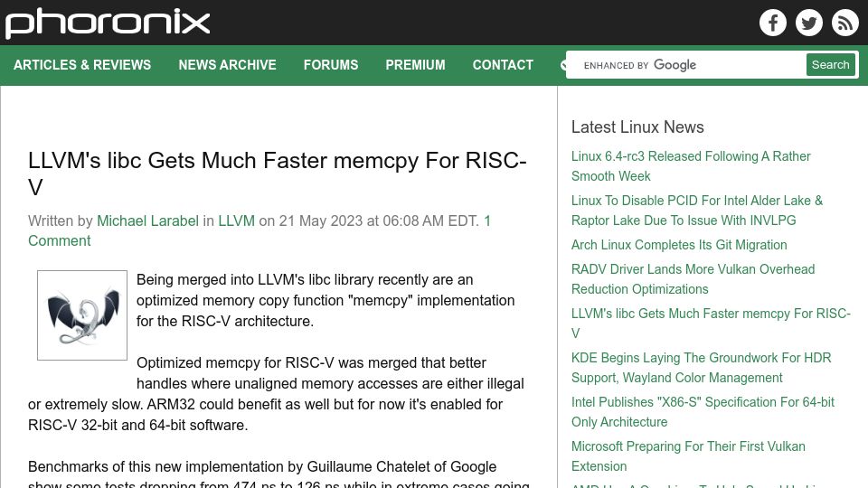Go to Forums
Screen dimensions: 868x488
click(x=331, y=65)
